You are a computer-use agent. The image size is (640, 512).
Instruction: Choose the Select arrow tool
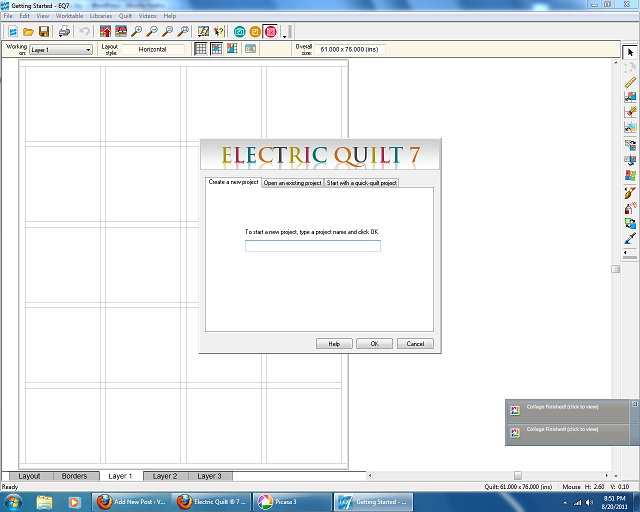(x=630, y=52)
